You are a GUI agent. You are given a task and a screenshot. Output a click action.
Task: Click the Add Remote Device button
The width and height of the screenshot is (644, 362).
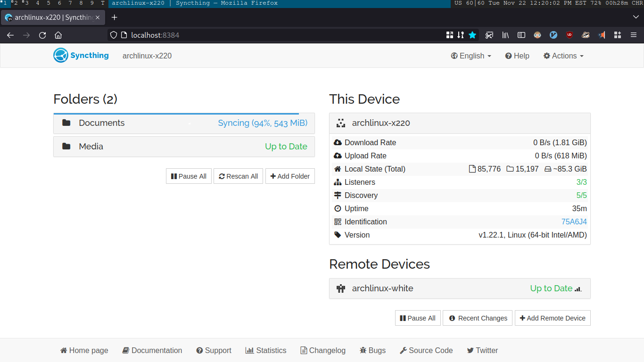pos(553,318)
